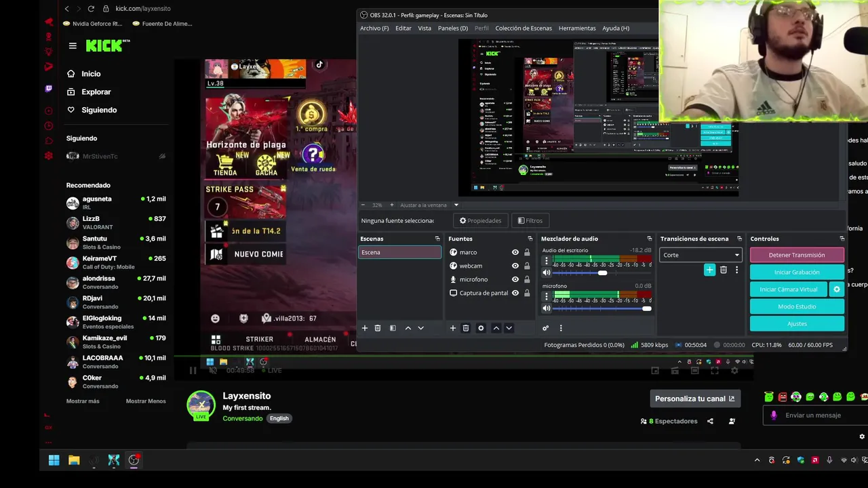This screenshot has height=488, width=868.
Task: Click Iniciar Grabación button
Action: 797,272
